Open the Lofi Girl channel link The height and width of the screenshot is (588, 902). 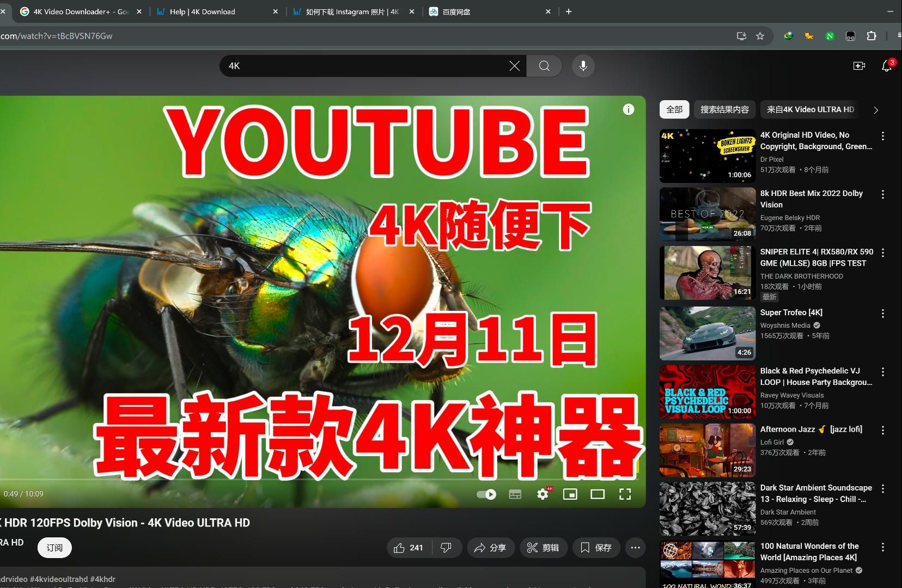pos(772,443)
